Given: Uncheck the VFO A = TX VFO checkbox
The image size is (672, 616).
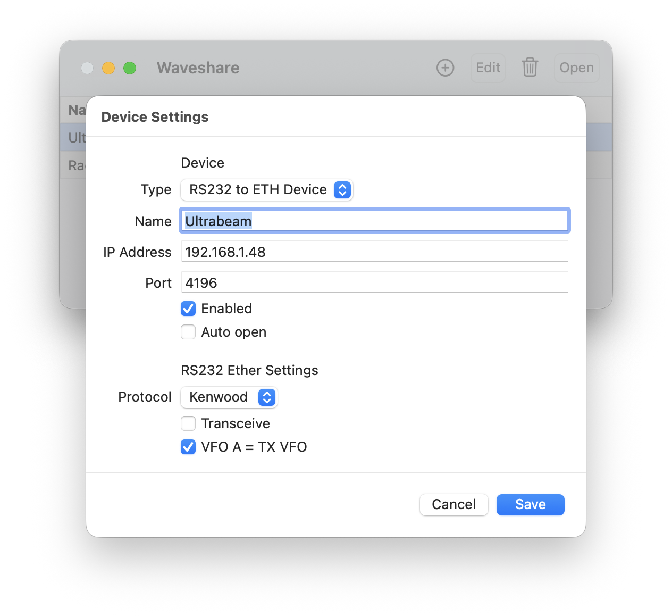Looking at the screenshot, I should coord(188,447).
